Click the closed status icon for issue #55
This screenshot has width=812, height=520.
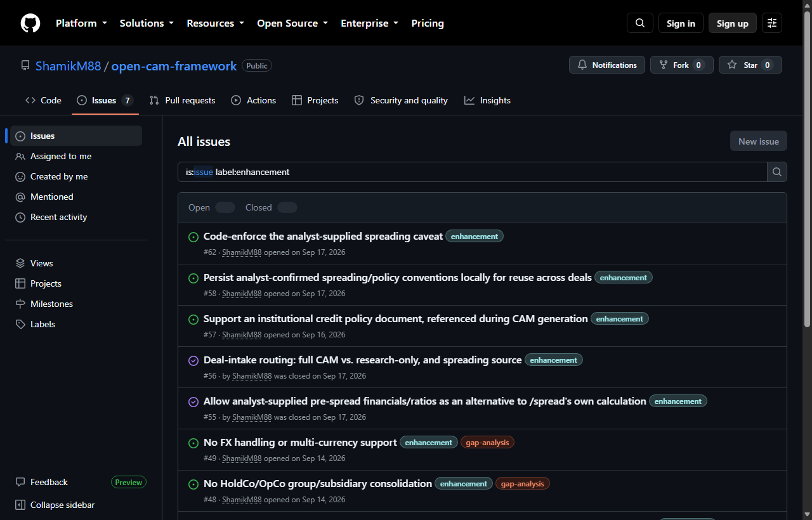point(193,402)
